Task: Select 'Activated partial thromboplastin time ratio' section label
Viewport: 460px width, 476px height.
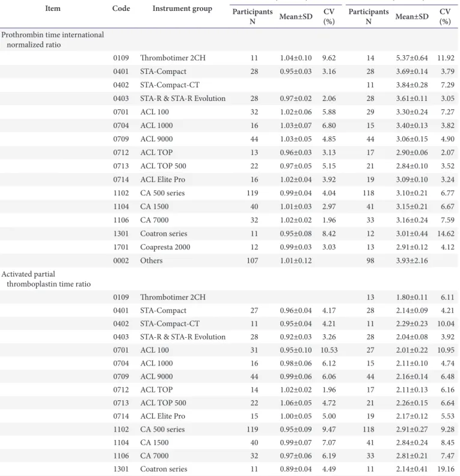Action: [46, 279]
